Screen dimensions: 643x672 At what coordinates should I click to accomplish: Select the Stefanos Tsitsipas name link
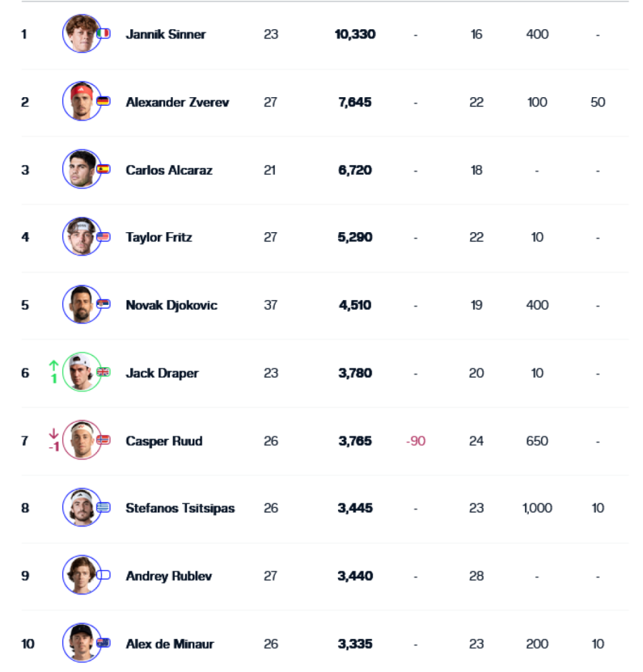180,508
